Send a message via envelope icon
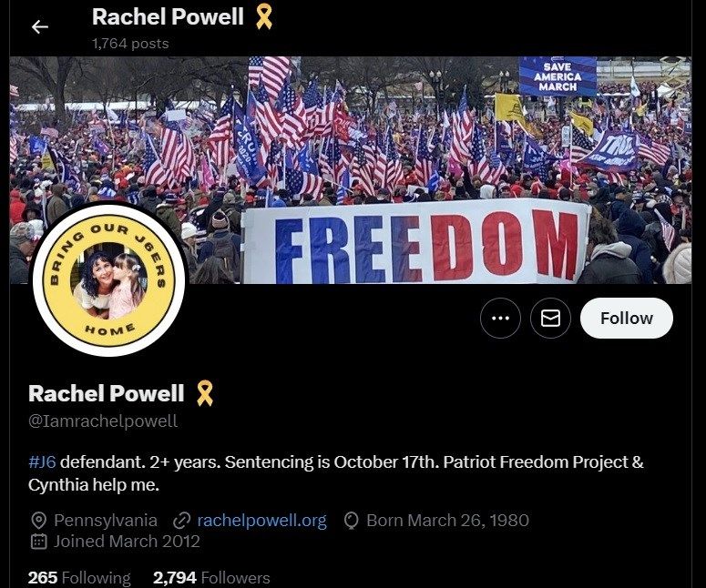The height and width of the screenshot is (588, 706). coord(550,318)
